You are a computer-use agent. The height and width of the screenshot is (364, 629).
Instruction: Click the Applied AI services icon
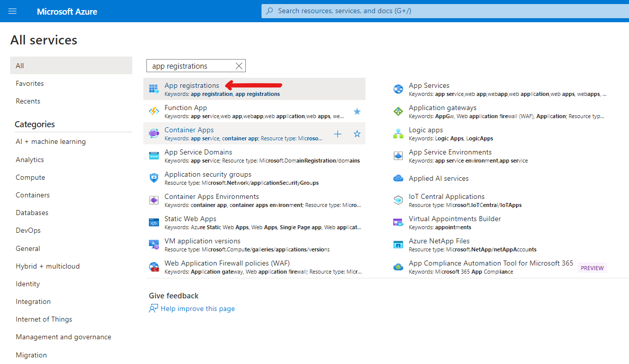(x=398, y=178)
